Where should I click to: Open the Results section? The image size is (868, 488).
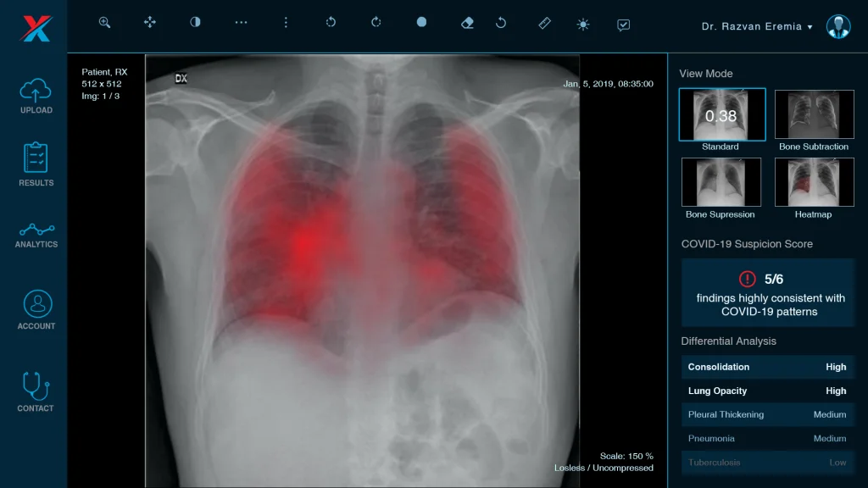36,164
